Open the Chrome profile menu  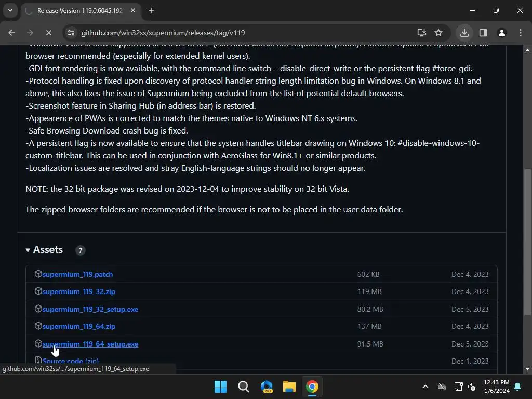[x=502, y=33]
